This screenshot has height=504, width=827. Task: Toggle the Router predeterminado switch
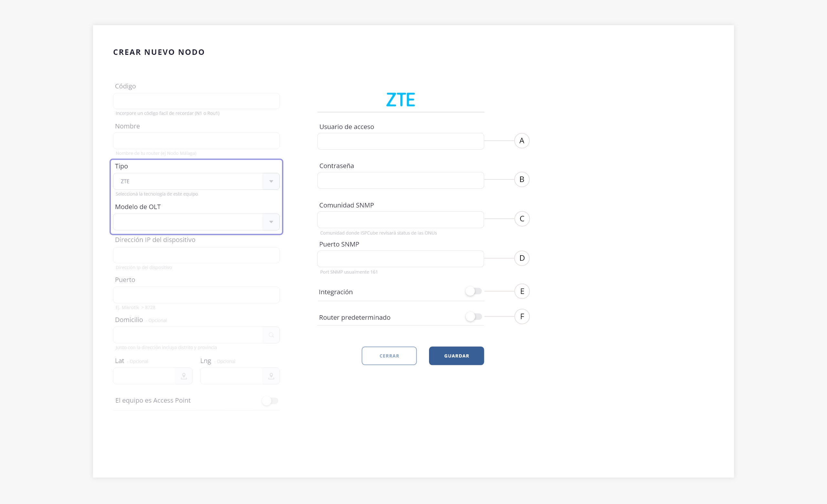(473, 317)
